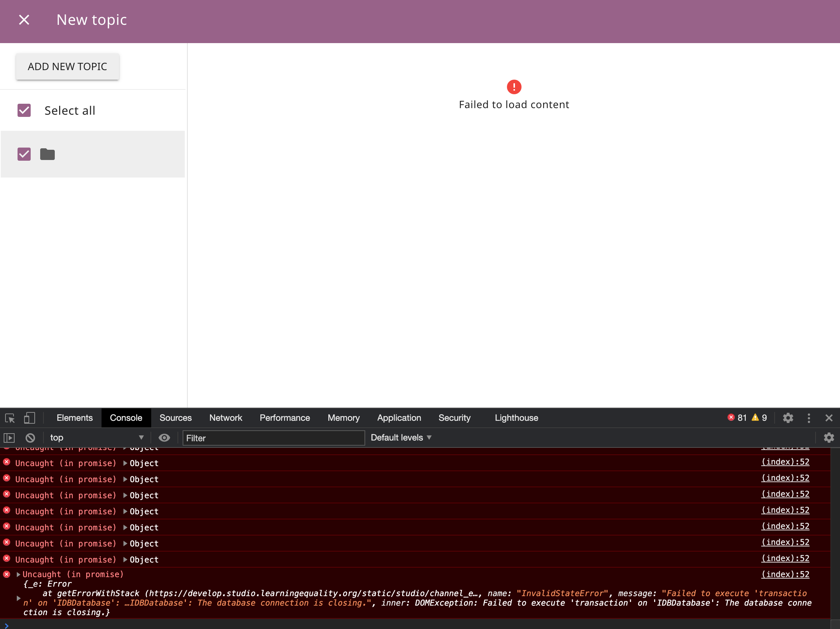
Task: Click the Failed to load content message
Action: [x=514, y=105]
